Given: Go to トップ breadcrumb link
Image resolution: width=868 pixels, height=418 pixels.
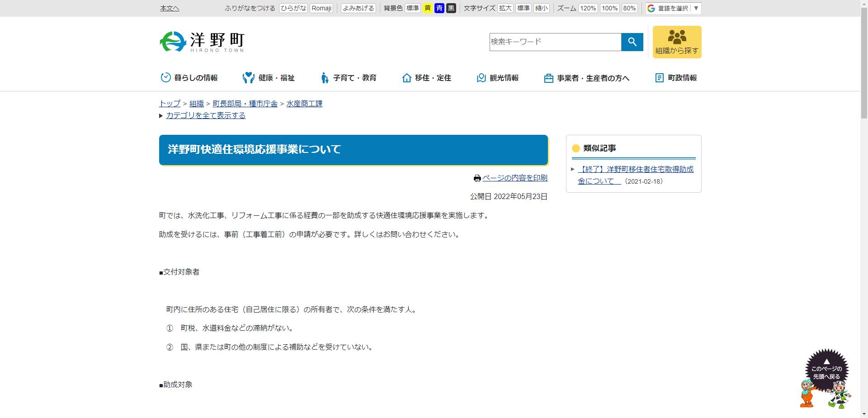Looking at the screenshot, I should point(170,104).
